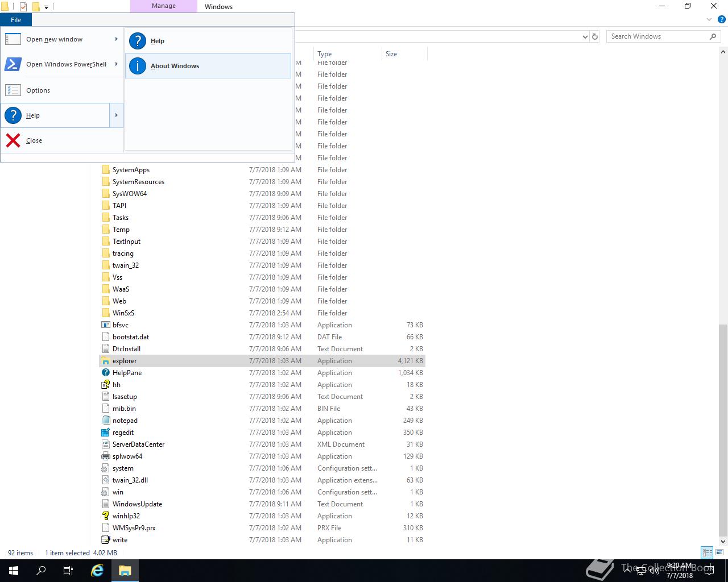
Task: Select the HelpPane application icon
Action: pos(105,373)
